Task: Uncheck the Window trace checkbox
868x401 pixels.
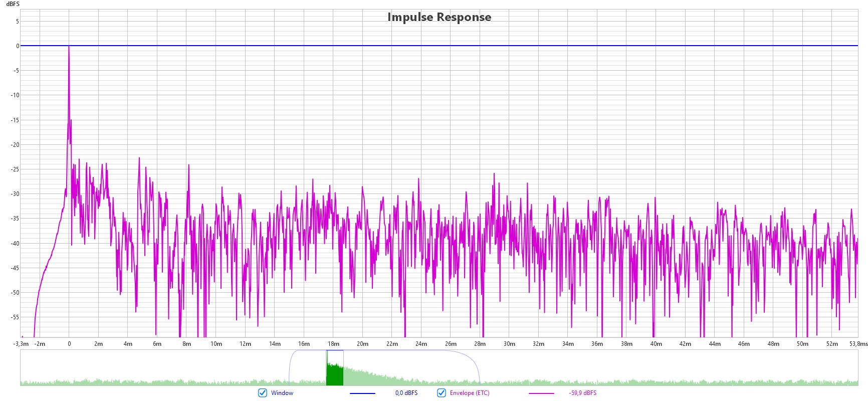Action: [263, 393]
